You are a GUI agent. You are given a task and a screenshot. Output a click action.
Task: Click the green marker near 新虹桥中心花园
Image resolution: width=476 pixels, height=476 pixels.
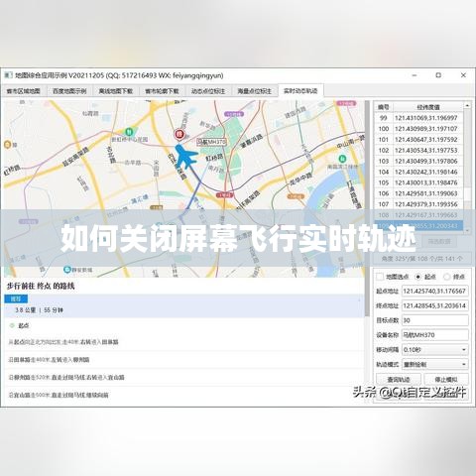point(129,132)
